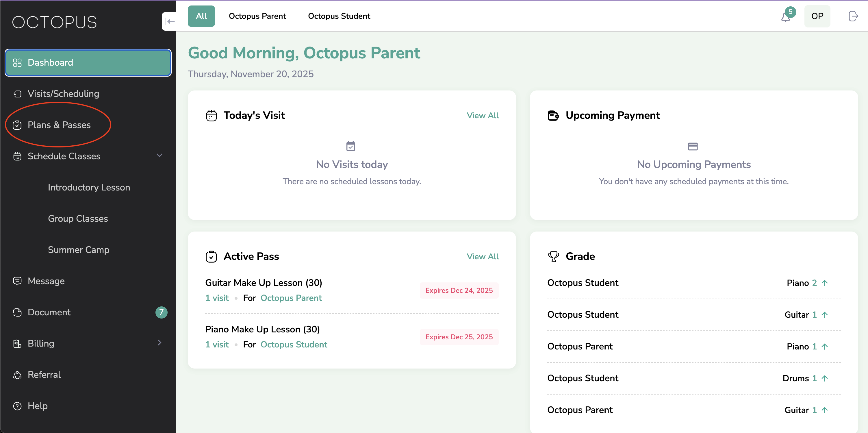868x433 pixels.
Task: Switch to the Octopus Student tab
Action: pyautogui.click(x=339, y=16)
